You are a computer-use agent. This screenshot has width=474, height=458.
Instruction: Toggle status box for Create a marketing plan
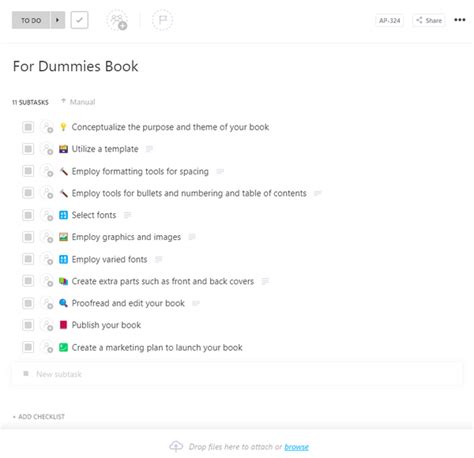28,347
